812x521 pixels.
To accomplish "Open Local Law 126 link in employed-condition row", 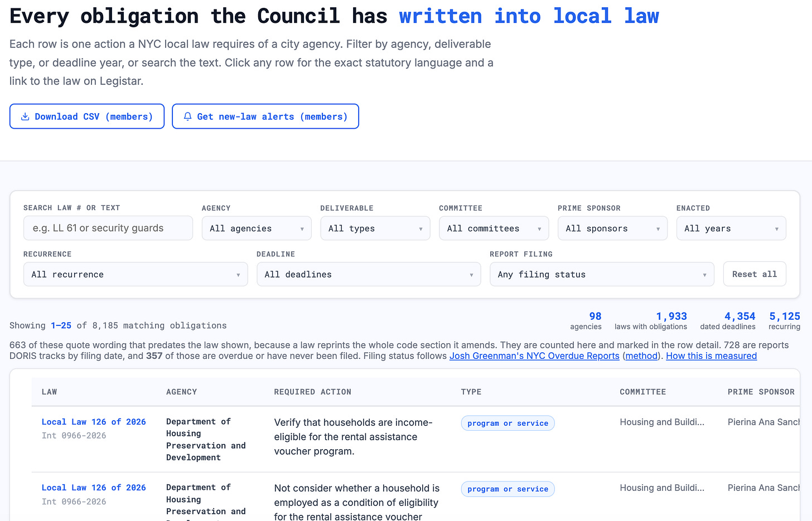I will (x=94, y=488).
